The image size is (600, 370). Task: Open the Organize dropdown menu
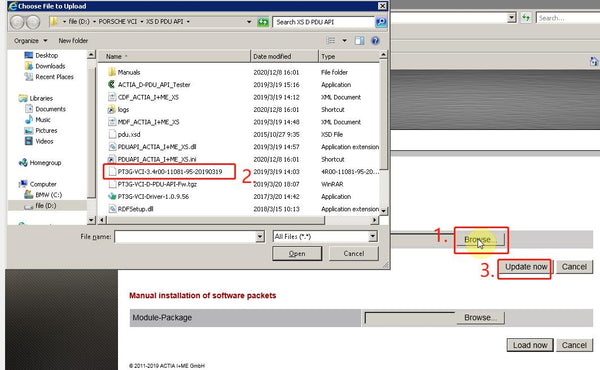click(31, 41)
